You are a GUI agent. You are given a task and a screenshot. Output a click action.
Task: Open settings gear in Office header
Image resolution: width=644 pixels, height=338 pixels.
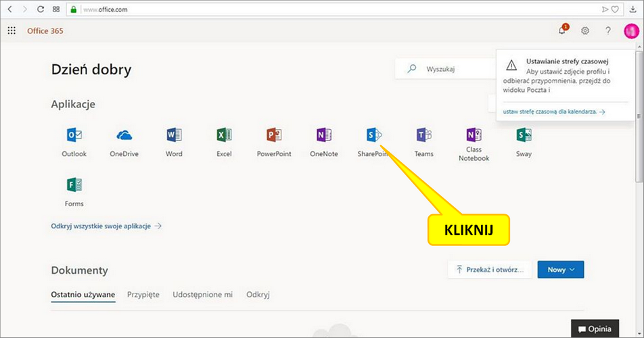(x=585, y=30)
